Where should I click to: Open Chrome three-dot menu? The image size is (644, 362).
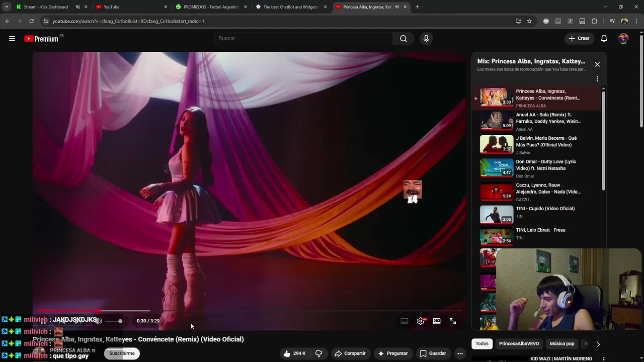point(636,21)
